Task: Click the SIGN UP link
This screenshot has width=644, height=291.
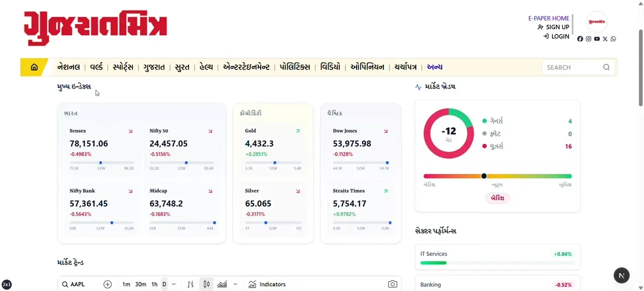Action: click(x=553, y=27)
